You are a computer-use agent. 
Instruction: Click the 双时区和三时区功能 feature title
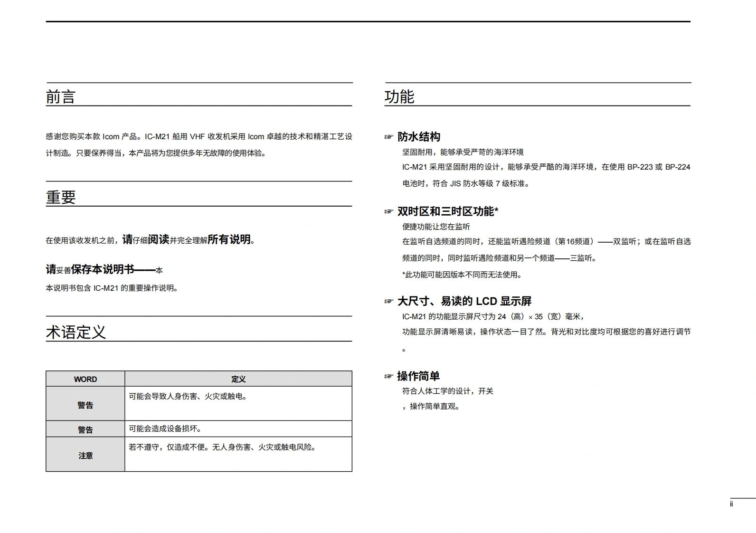pyautogui.click(x=447, y=211)
